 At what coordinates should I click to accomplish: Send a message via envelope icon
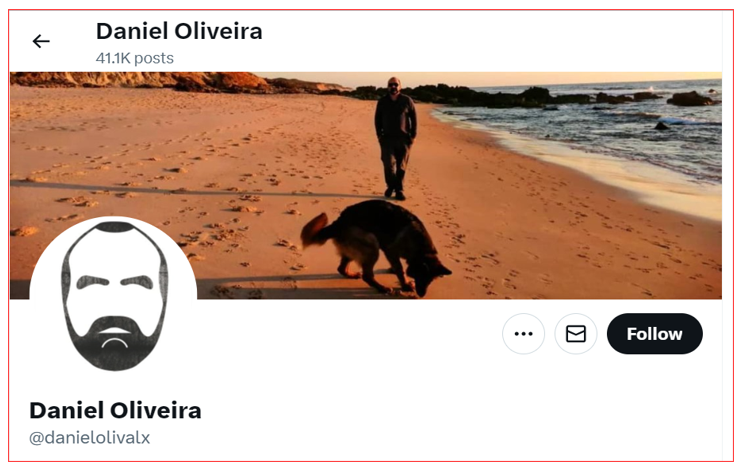pyautogui.click(x=576, y=334)
